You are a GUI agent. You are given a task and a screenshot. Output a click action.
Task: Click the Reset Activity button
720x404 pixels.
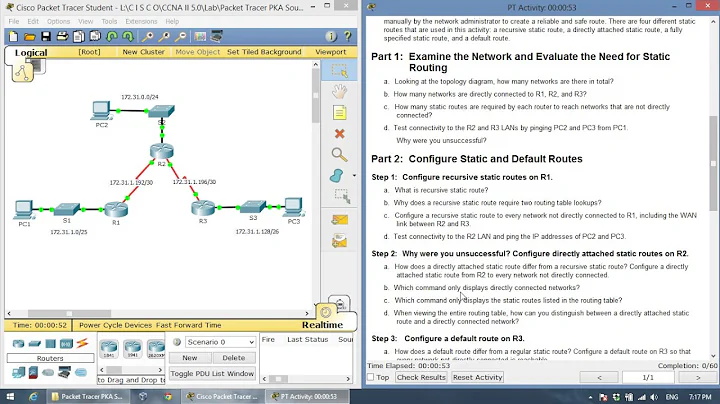coord(478,377)
